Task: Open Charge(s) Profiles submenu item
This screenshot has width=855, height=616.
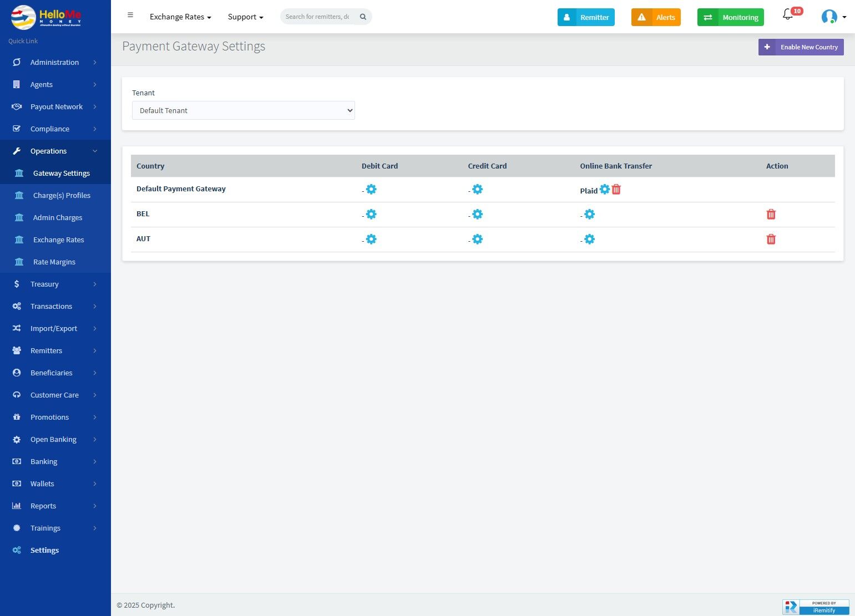Action: tap(55, 195)
